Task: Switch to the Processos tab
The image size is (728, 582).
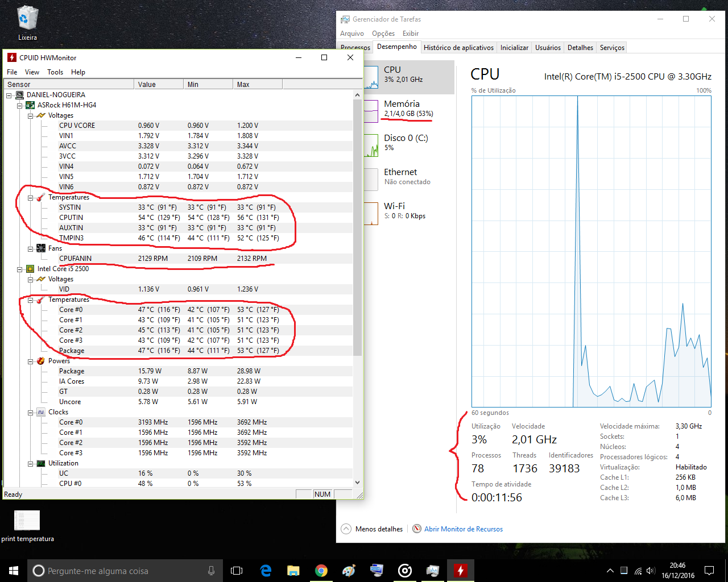Action: [355, 48]
